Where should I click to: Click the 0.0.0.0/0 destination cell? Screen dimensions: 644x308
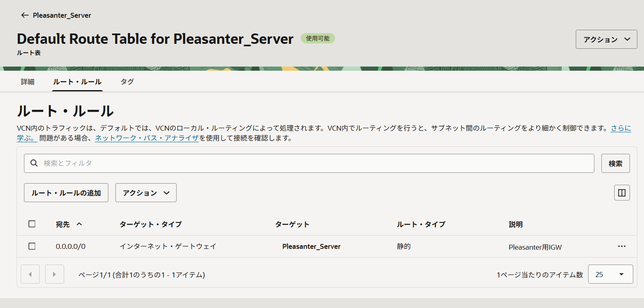[71, 246]
